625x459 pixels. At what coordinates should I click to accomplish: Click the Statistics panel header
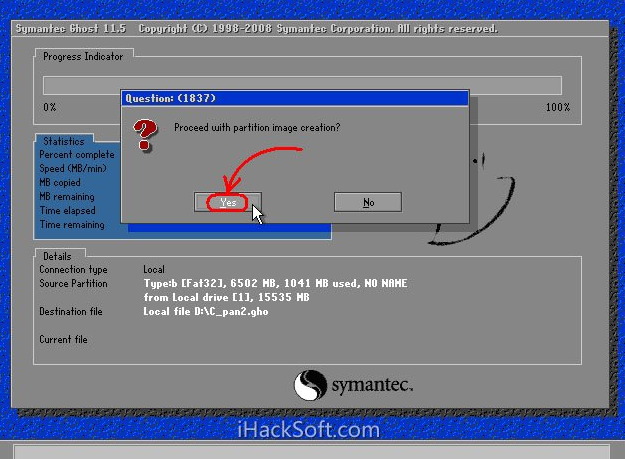coord(64,141)
